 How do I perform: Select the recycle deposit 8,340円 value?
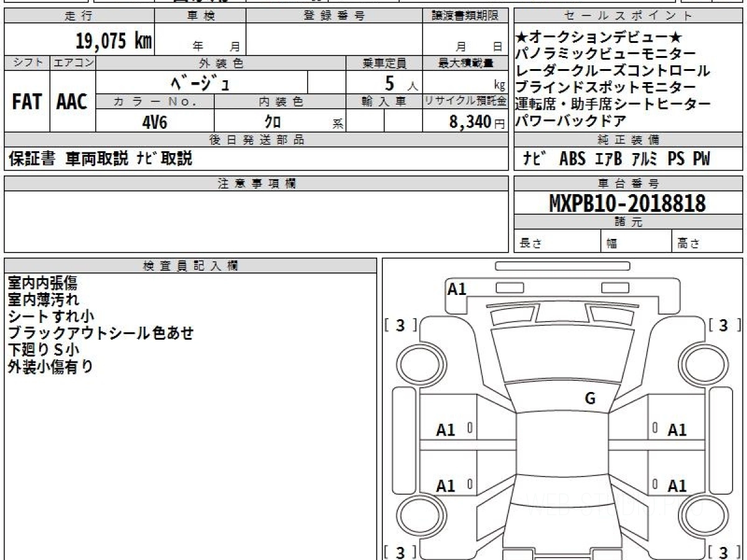point(477,121)
